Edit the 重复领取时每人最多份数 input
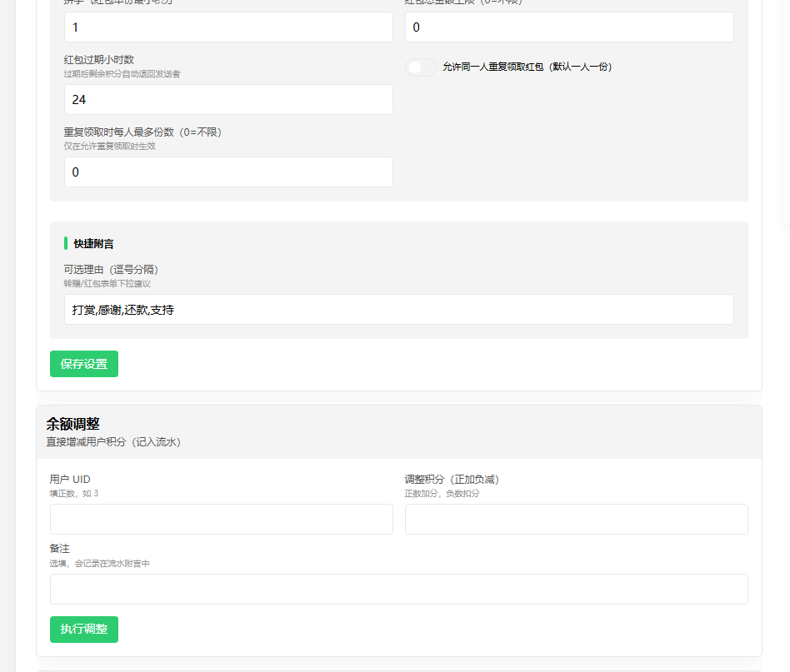Screen dimensions: 790x672 [x=228, y=172]
